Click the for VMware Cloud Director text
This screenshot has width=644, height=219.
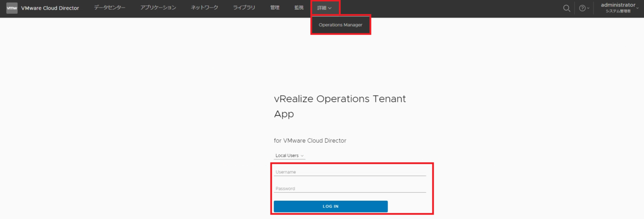(x=310, y=141)
